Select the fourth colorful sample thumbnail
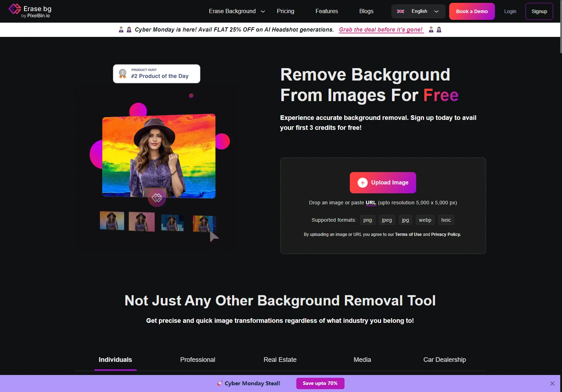The width and height of the screenshot is (562, 392). [x=204, y=224]
